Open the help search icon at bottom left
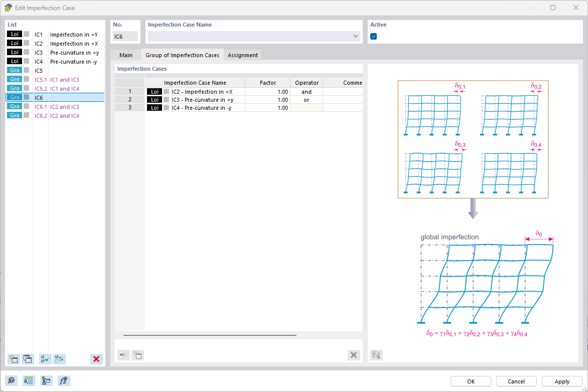Viewport: 588px width, 392px height. click(x=11, y=381)
